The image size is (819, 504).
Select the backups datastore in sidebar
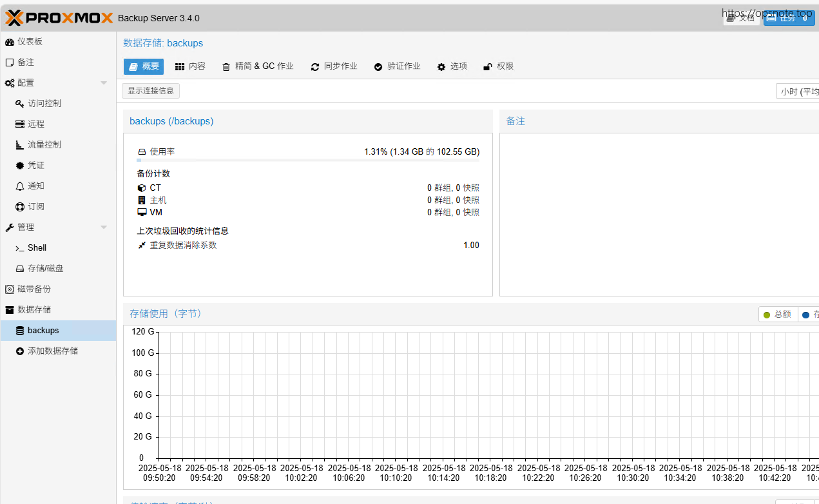pyautogui.click(x=58, y=330)
